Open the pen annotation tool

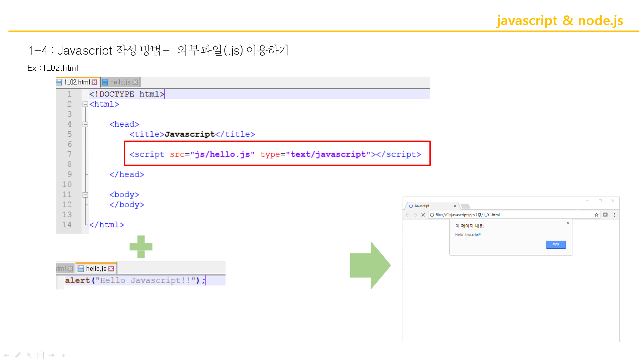(18, 355)
